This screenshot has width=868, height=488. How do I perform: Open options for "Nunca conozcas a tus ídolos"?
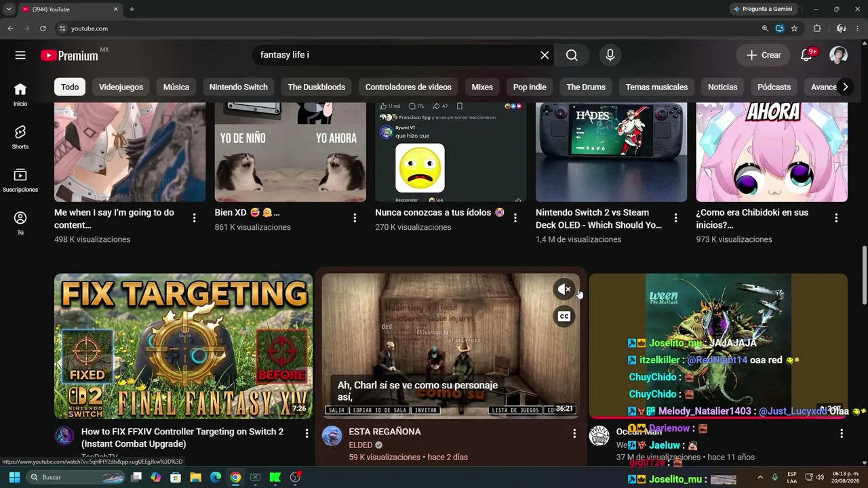point(515,218)
